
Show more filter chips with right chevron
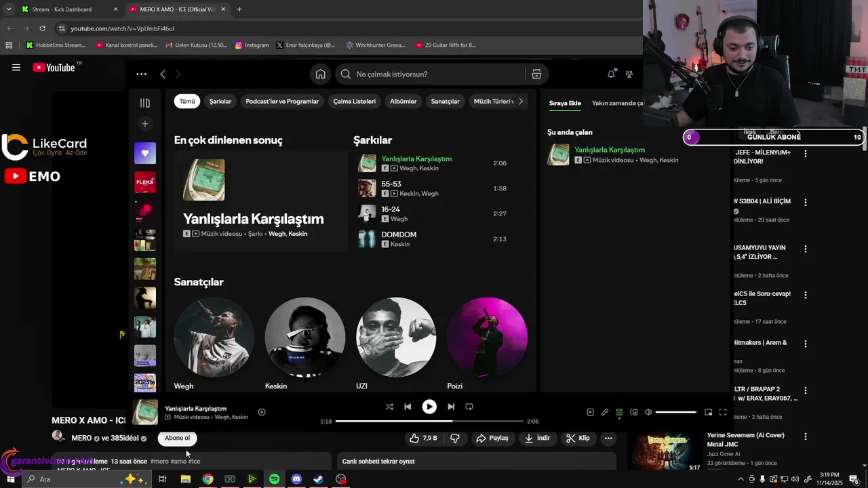pyautogui.click(x=521, y=101)
